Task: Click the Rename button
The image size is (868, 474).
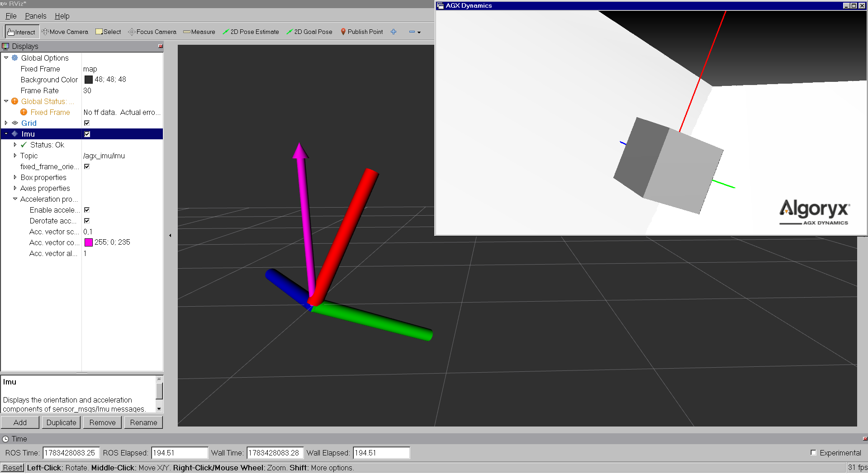Action: point(143,422)
